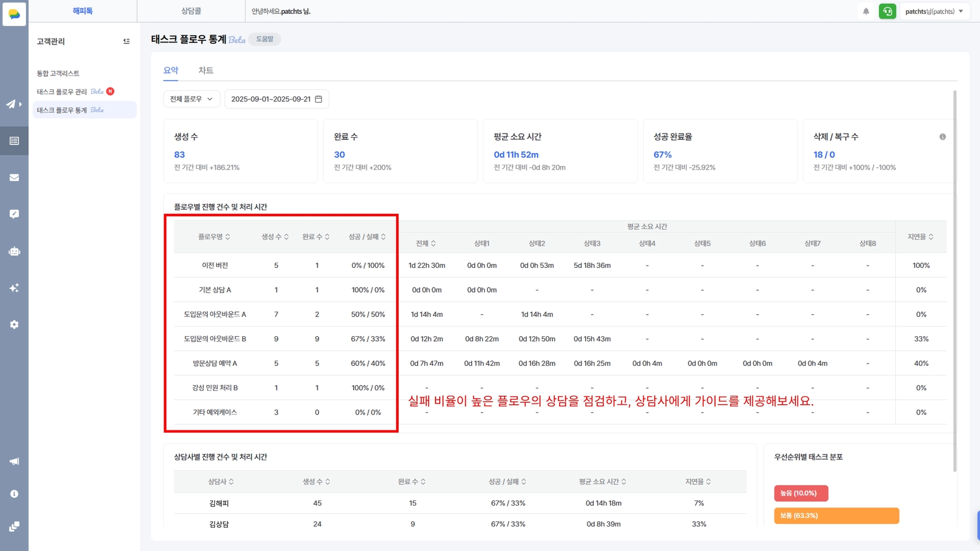Click the 도움말 help button
980x551 pixels.
pyautogui.click(x=265, y=39)
